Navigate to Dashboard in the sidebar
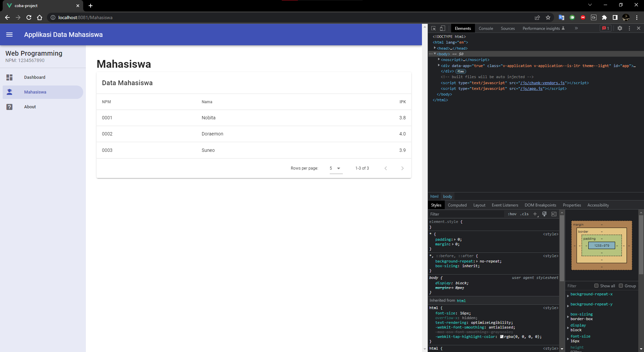The height and width of the screenshot is (352, 644). click(x=35, y=77)
